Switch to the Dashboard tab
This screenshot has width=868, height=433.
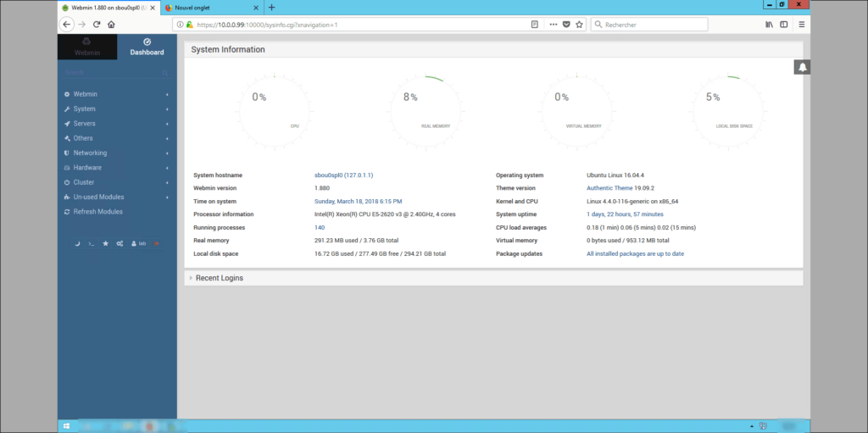[147, 47]
